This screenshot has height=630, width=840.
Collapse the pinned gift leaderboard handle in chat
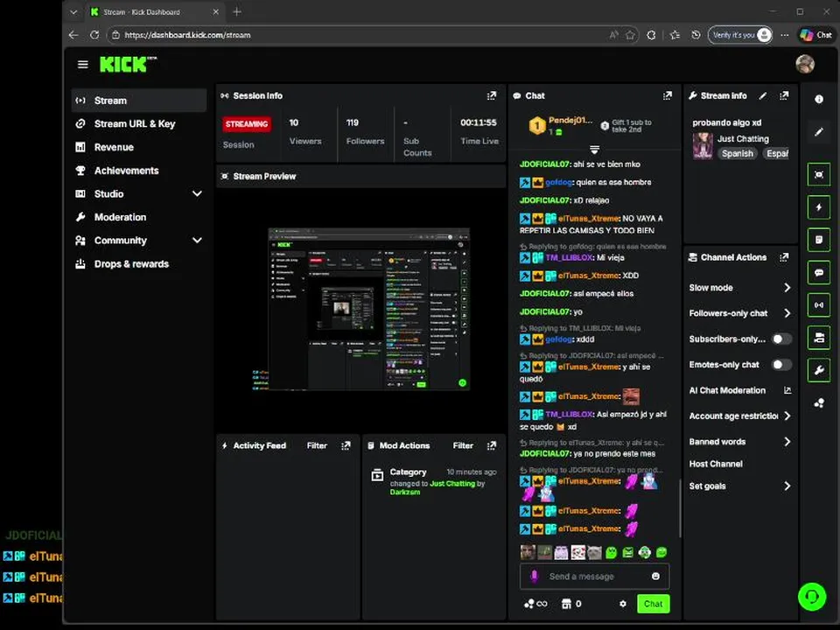(594, 149)
